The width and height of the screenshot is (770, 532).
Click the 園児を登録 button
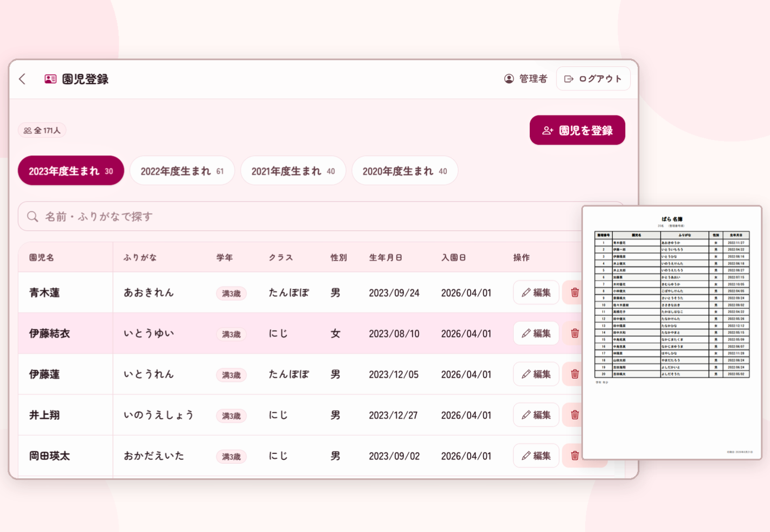(x=578, y=130)
